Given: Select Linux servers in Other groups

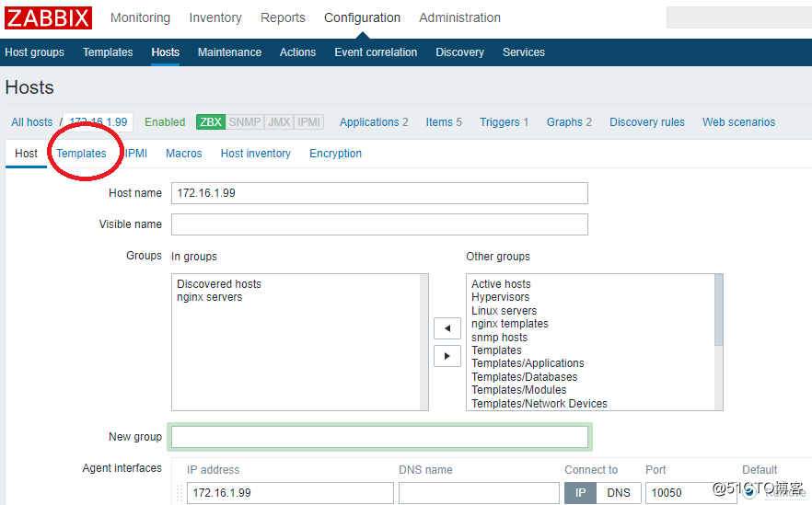Looking at the screenshot, I should pyautogui.click(x=504, y=311).
